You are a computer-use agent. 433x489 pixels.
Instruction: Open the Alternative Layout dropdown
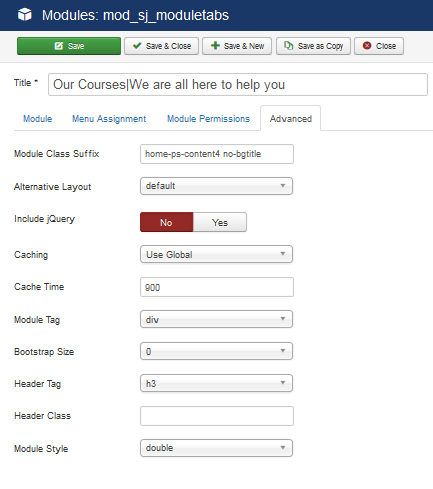click(x=216, y=186)
